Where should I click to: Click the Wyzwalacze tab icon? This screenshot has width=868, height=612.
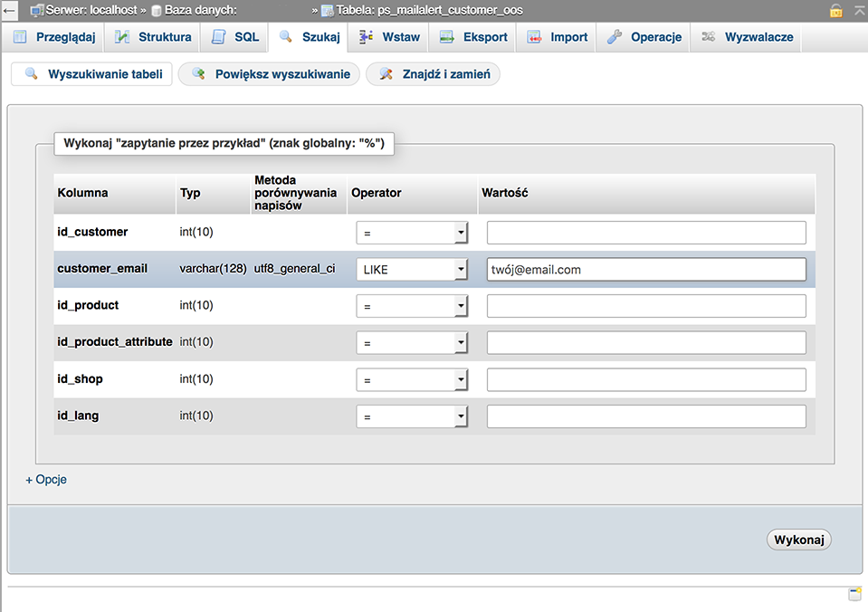pos(708,36)
